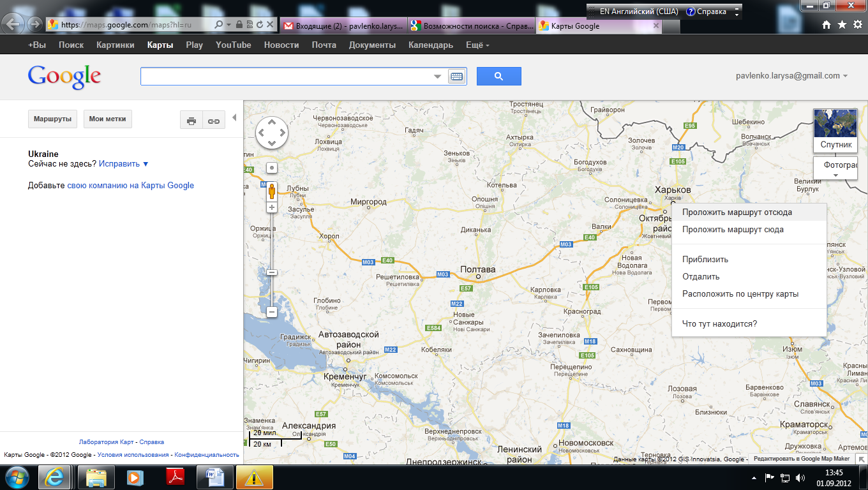Click the my-location dot button on the map
The image size is (868, 490).
tap(272, 168)
